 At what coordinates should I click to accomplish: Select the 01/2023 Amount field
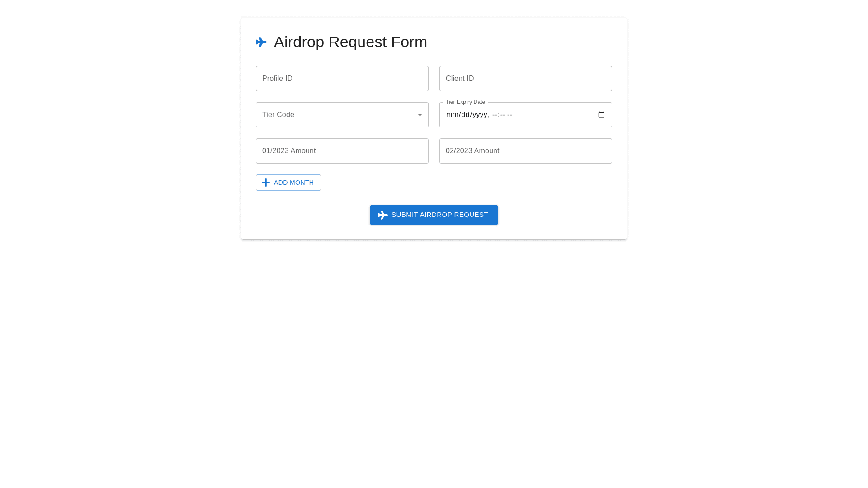[x=342, y=150]
